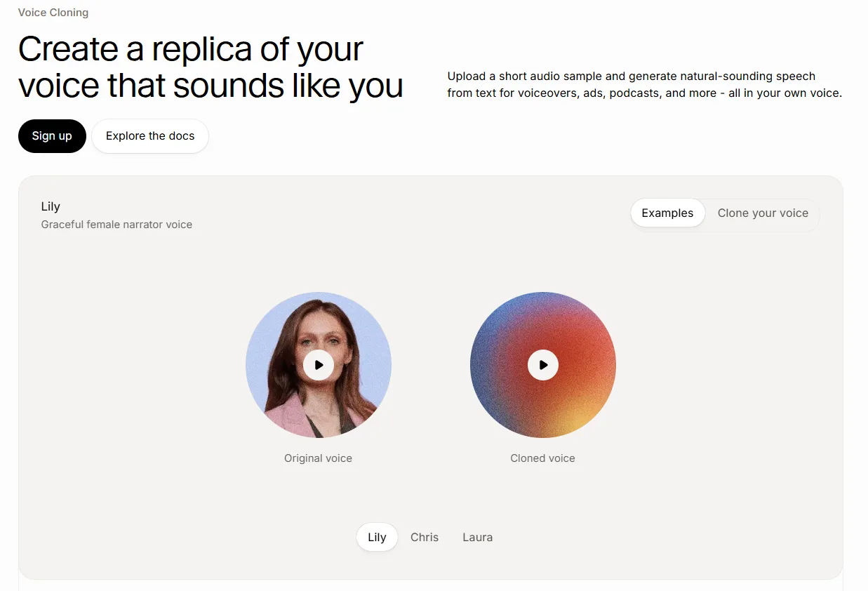Viewport: 868px width, 591px height.
Task: Select the Laura voice option
Action: click(x=477, y=537)
